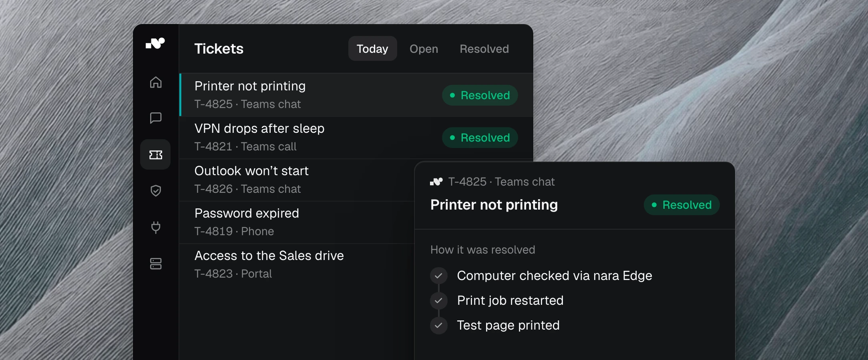Switch to the Open tab
Viewport: 868px width, 360px height.
coord(424,49)
